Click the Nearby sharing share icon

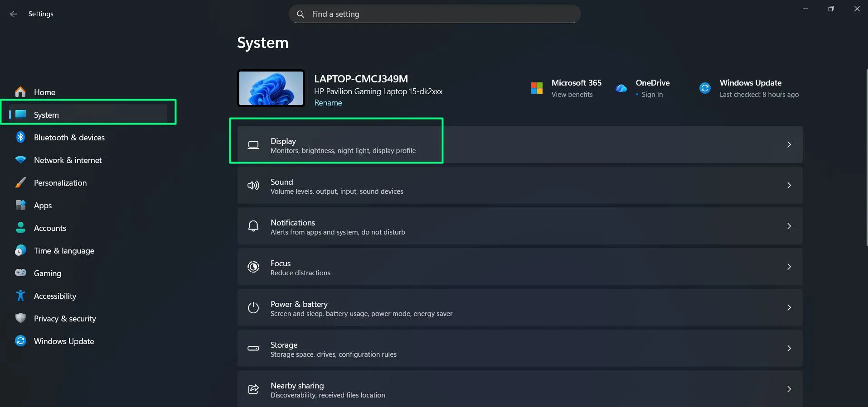(x=253, y=389)
